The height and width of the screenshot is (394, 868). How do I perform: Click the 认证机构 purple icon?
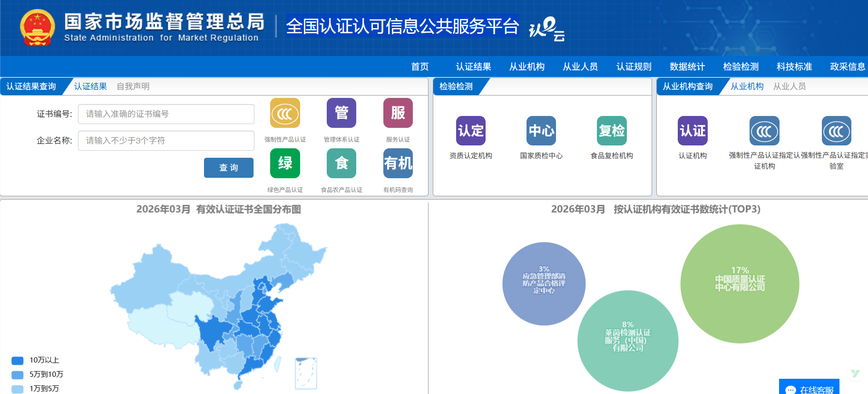point(692,131)
